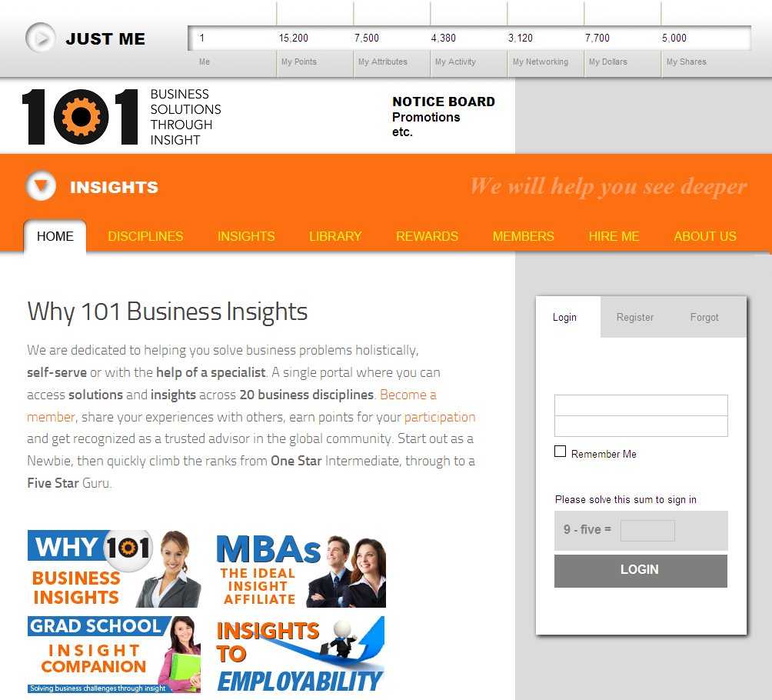Select the My Attributes label
Viewport: 772px width, 700px height.
[383, 62]
